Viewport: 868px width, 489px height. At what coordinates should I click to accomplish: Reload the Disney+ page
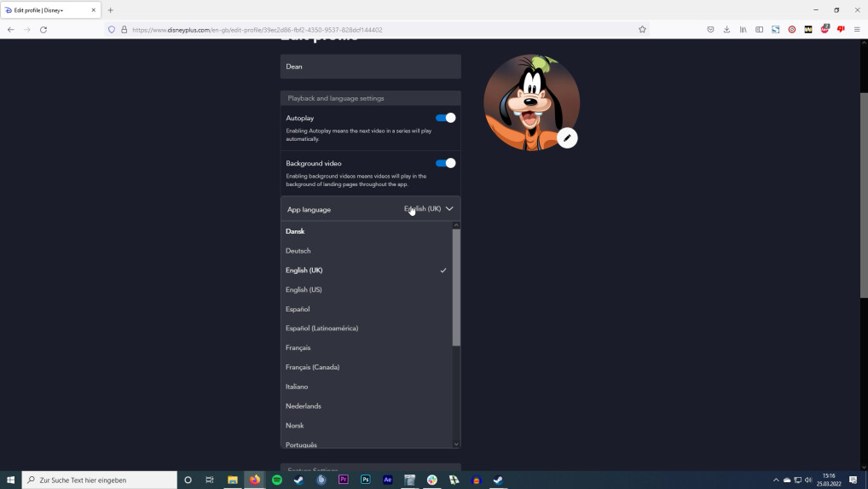pos(43,29)
